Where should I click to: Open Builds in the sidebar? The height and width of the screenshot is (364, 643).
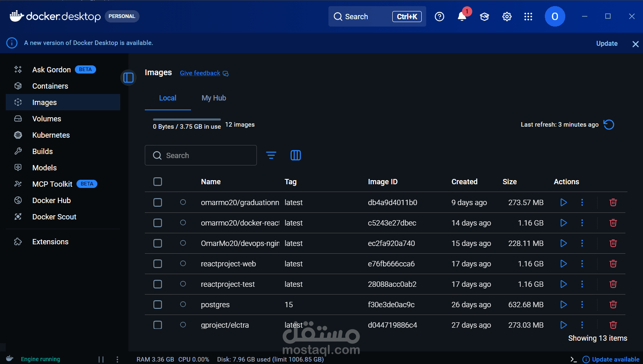pos(63,151)
